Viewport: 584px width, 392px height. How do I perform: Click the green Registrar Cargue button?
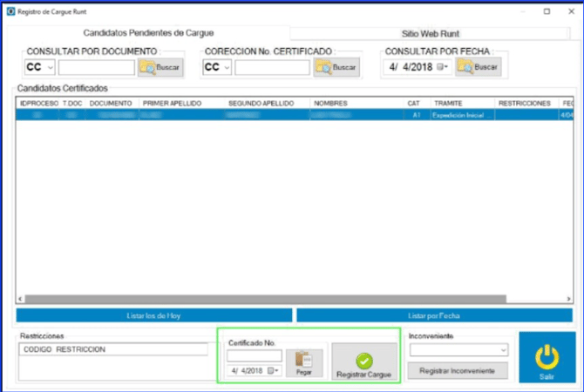pyautogui.click(x=363, y=362)
